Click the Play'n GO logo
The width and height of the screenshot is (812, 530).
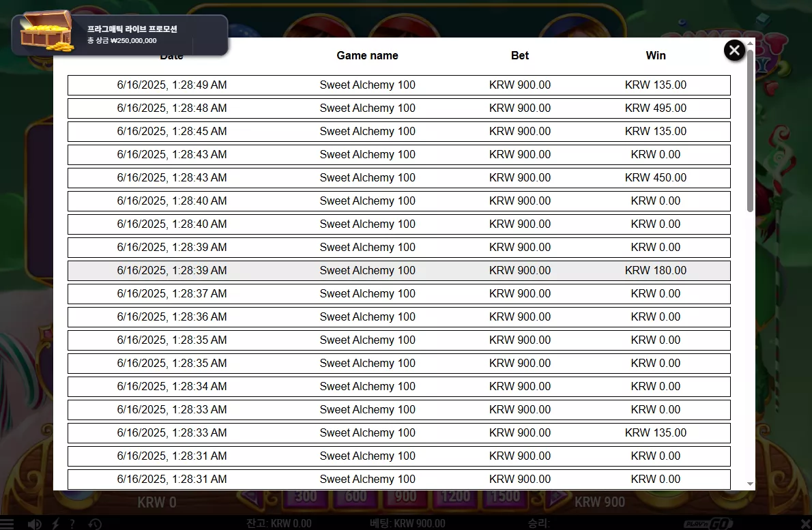[x=708, y=524]
